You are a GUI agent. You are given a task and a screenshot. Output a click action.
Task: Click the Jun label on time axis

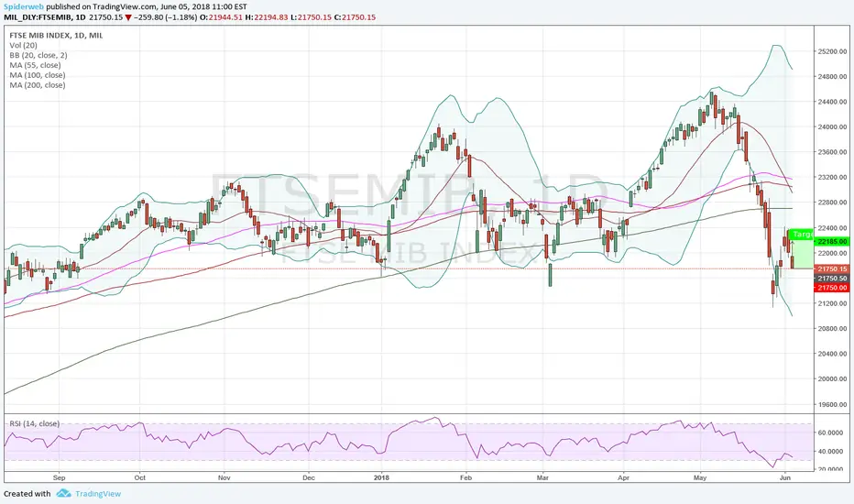(x=785, y=477)
